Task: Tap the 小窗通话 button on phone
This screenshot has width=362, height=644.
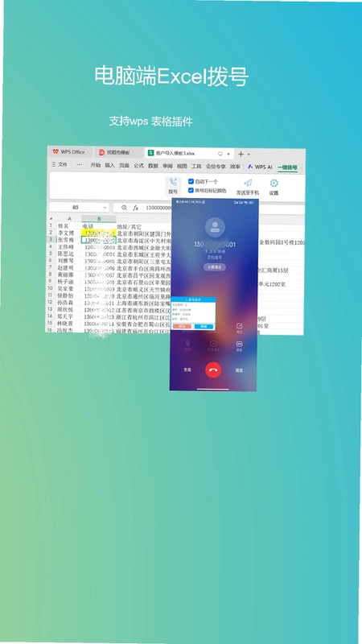Action: pyautogui.click(x=214, y=267)
